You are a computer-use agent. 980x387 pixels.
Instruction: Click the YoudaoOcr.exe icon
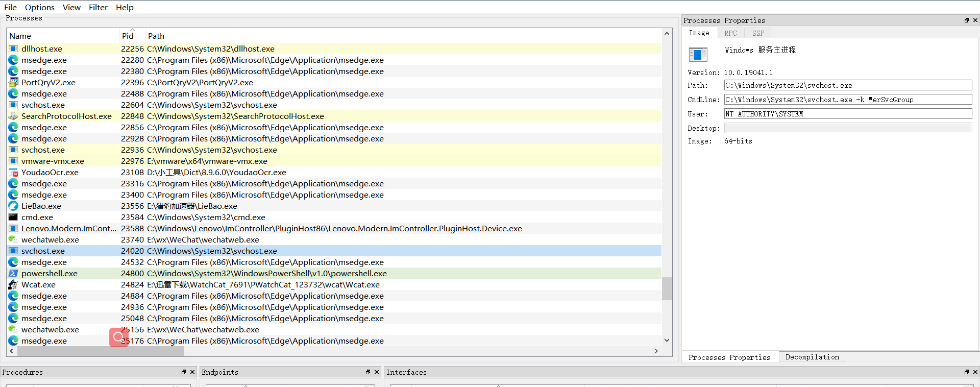pos(13,173)
